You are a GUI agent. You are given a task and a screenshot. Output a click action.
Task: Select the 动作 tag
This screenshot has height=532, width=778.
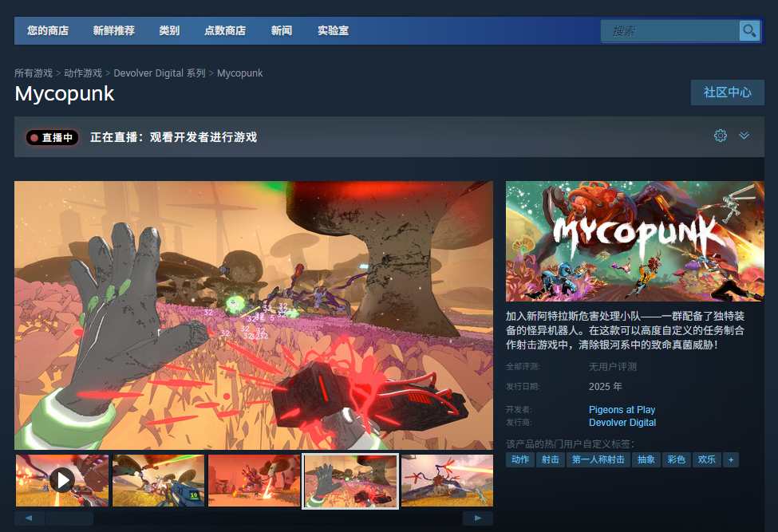tap(520, 459)
